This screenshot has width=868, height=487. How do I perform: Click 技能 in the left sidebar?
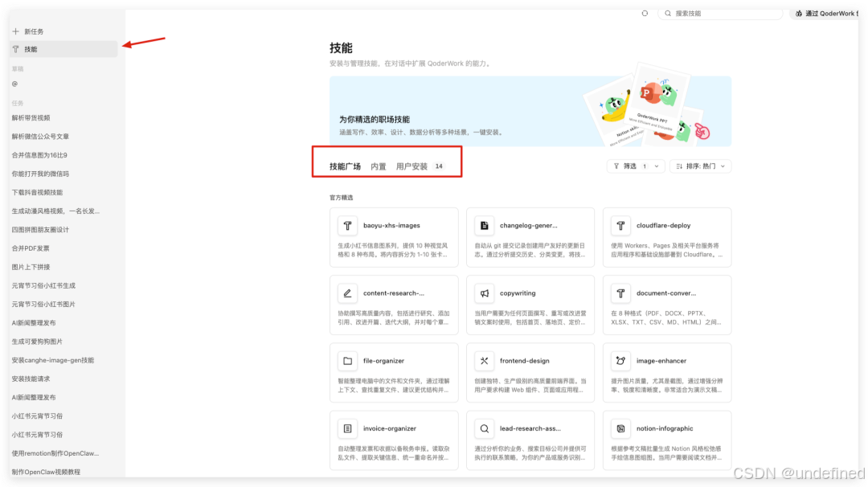[29, 48]
